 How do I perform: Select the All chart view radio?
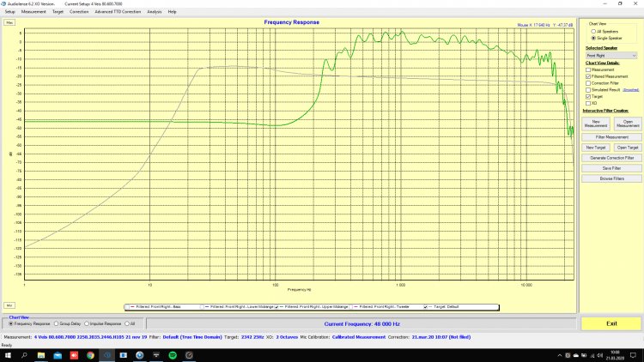tap(127, 324)
